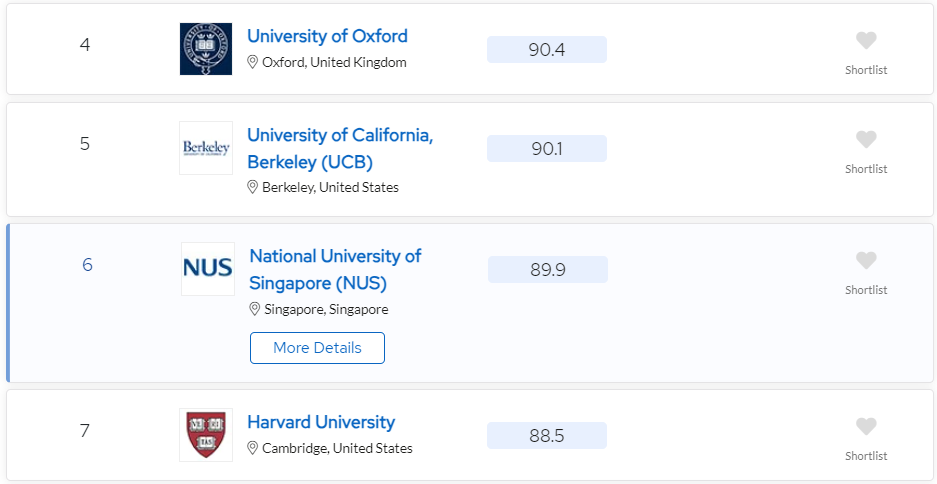Viewport: 937px width, 484px height.
Task: Shortlist University of Oxford with heart icon
Action: (866, 41)
